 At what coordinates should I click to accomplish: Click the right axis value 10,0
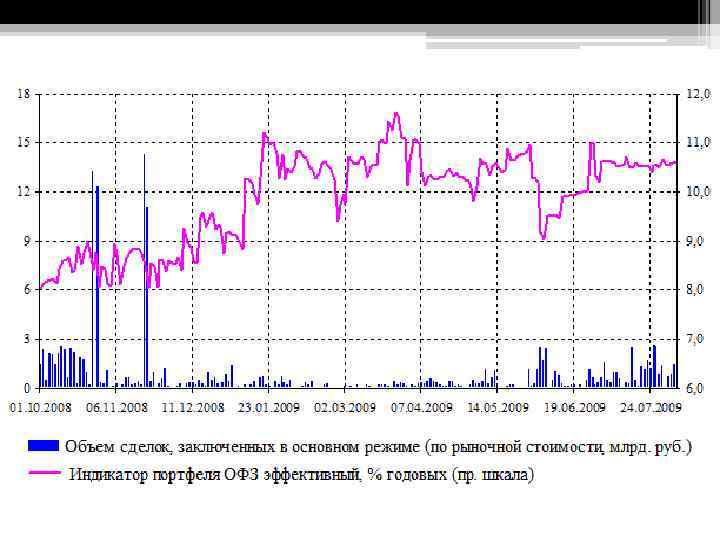coord(698,191)
